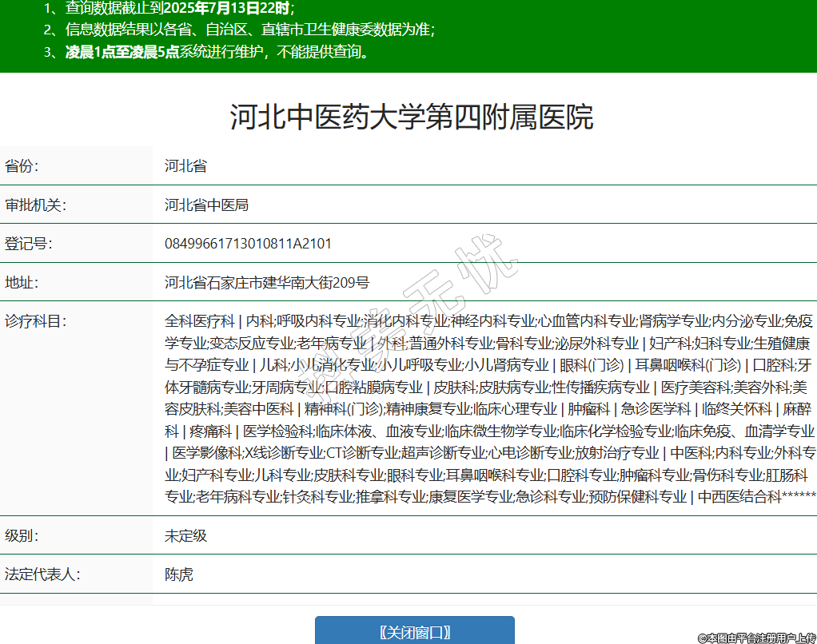
Task: Click the 级别 row label
Action: click(22, 535)
